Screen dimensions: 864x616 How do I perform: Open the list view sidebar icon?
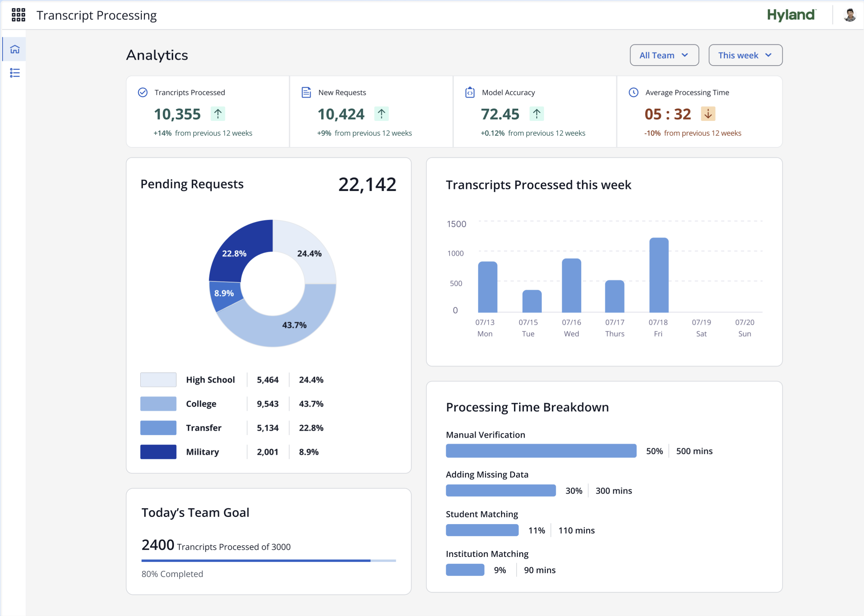(15, 73)
